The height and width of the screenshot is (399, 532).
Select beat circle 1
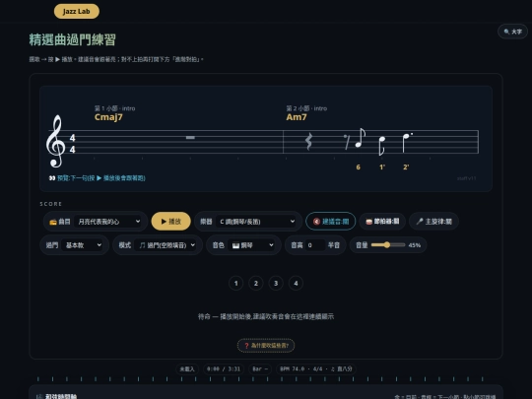236,283
